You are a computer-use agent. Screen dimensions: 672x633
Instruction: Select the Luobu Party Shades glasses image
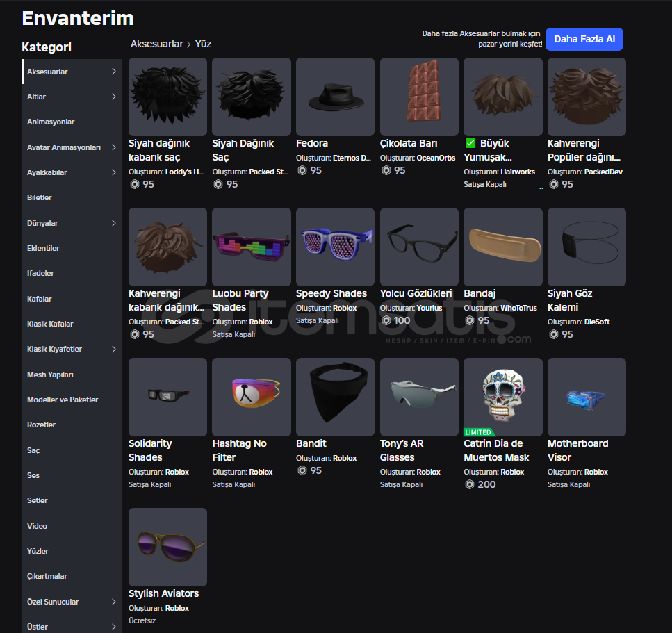251,247
